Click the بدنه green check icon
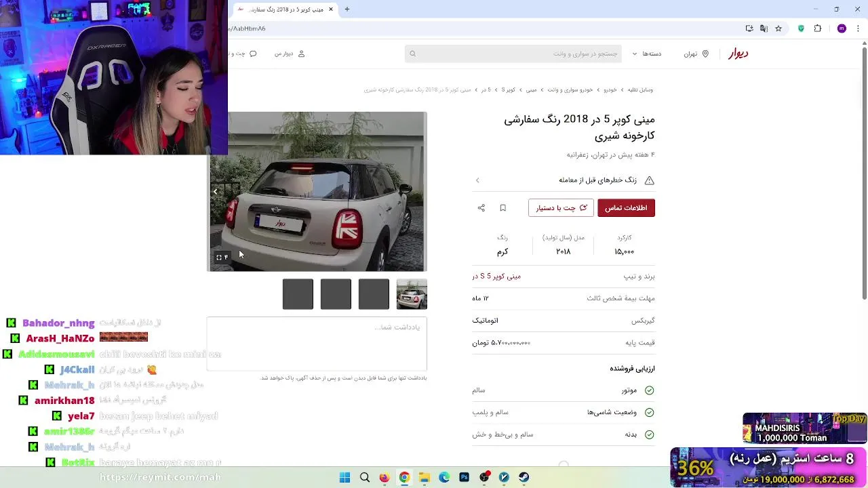This screenshot has width=868, height=488. (x=650, y=434)
